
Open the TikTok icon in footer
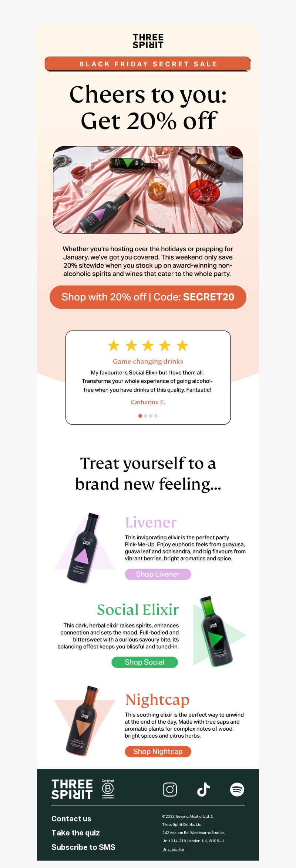tap(203, 790)
